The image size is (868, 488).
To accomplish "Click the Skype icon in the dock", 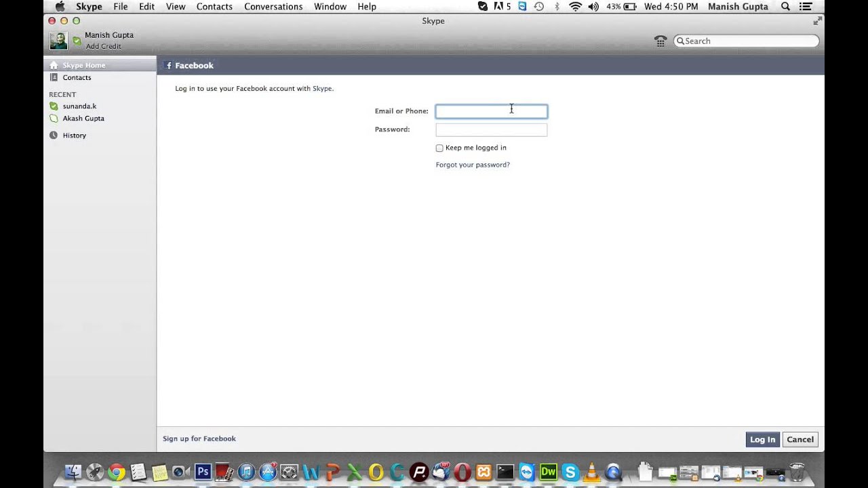I will click(570, 472).
